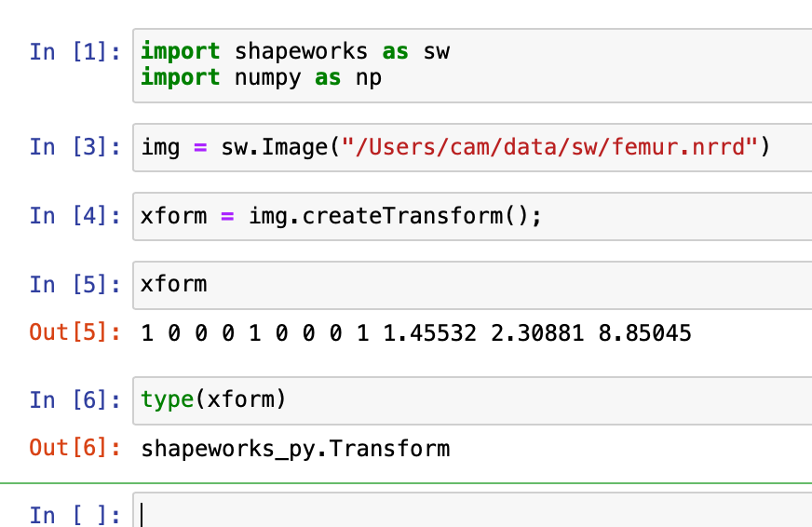Click the In [6]: prompt label
This screenshot has height=527, width=812.
pos(75,400)
